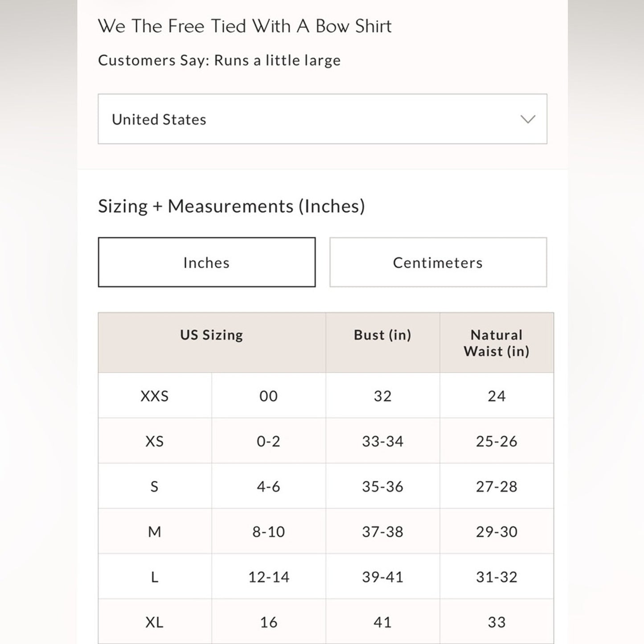Click the US Sizing column header
The width and height of the screenshot is (644, 644).
pos(212,335)
